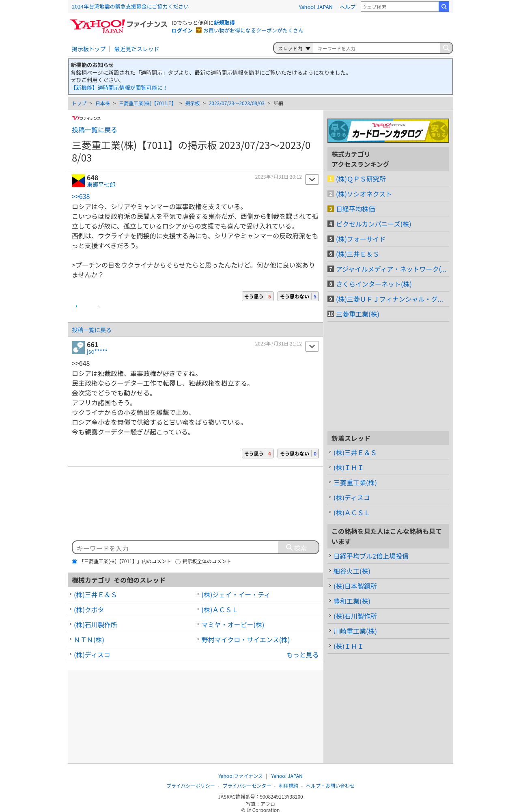Open the ヘルプ link
Viewport: 521px width, 812px height.
(347, 7)
